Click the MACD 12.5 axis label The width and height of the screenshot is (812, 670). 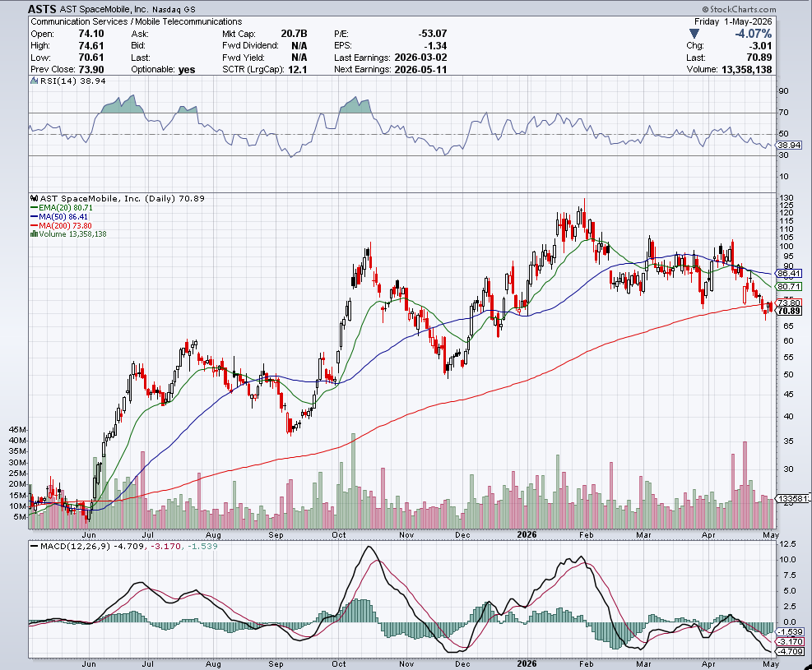tap(787, 543)
